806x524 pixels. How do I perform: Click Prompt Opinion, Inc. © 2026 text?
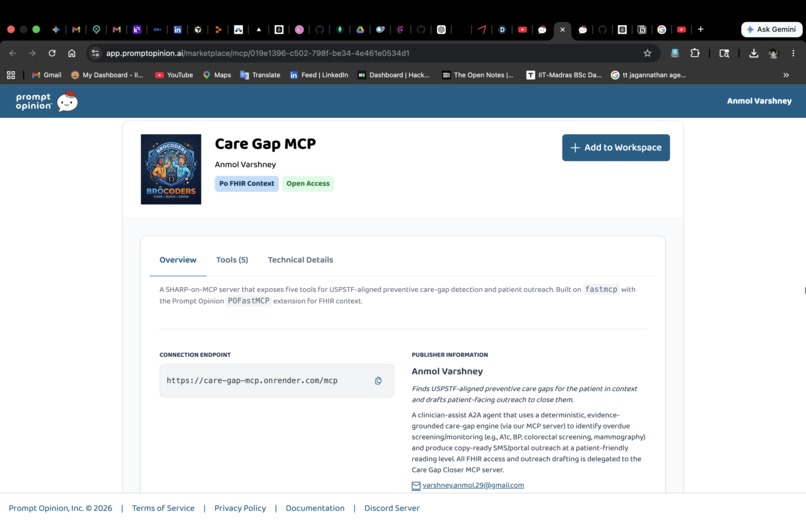60,508
